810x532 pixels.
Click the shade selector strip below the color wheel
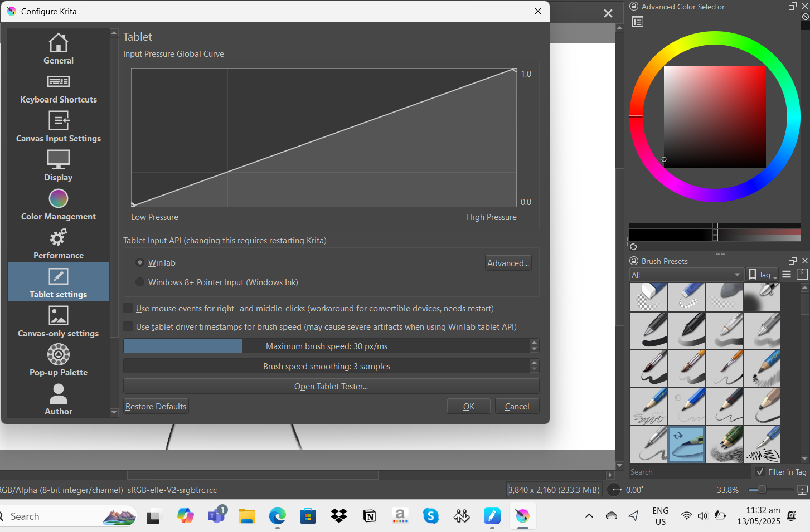point(715,232)
